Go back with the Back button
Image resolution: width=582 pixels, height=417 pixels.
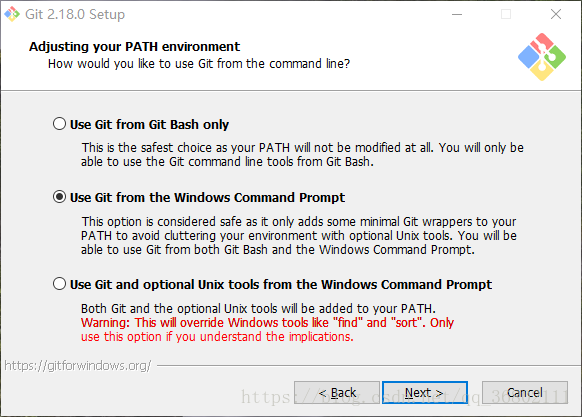[x=337, y=392]
